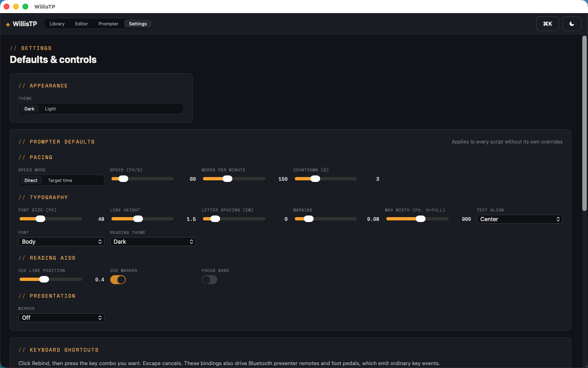Click the speed value 60
The width and height of the screenshot is (588, 368).
(x=193, y=179)
